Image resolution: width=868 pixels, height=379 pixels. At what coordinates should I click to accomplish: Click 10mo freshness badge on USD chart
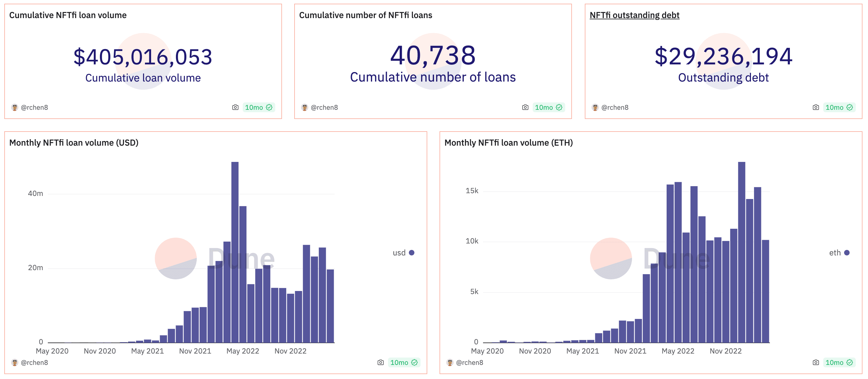pyautogui.click(x=404, y=362)
